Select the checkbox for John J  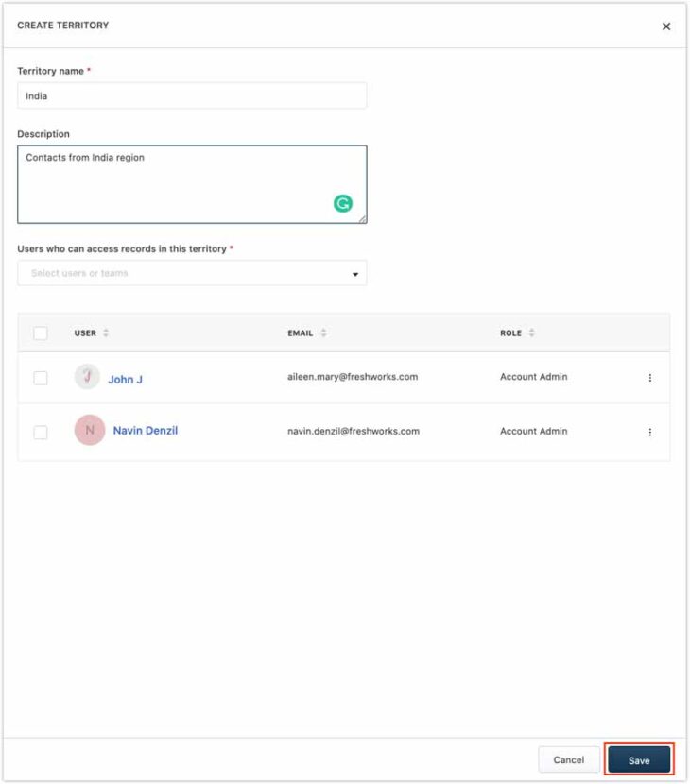[41, 378]
